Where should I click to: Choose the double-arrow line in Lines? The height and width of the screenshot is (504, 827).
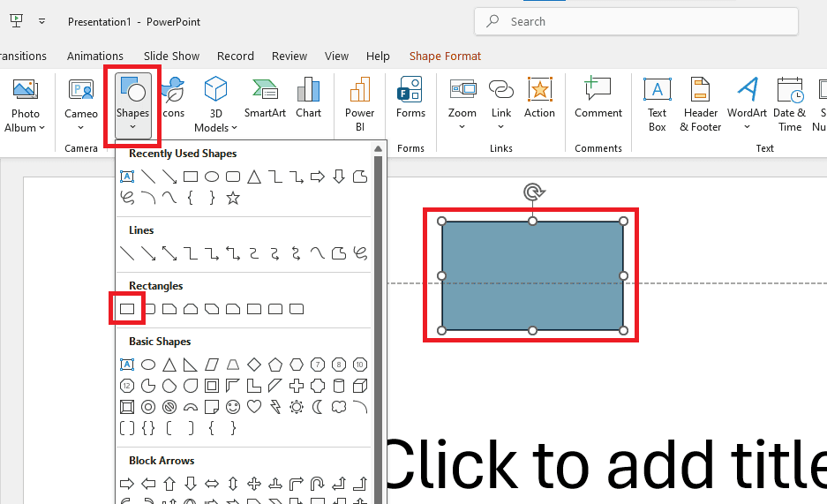coord(169,253)
